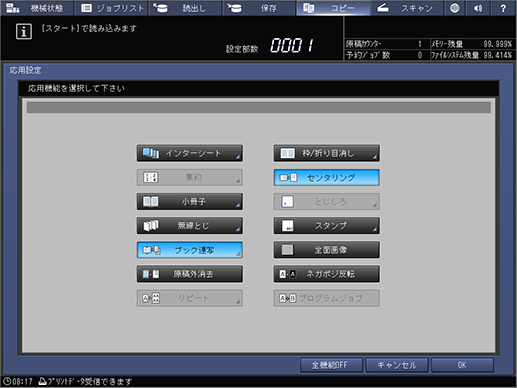Open the スキャン tab
Image resolution: width=517 pixels, height=388 pixels.
(x=407, y=8)
